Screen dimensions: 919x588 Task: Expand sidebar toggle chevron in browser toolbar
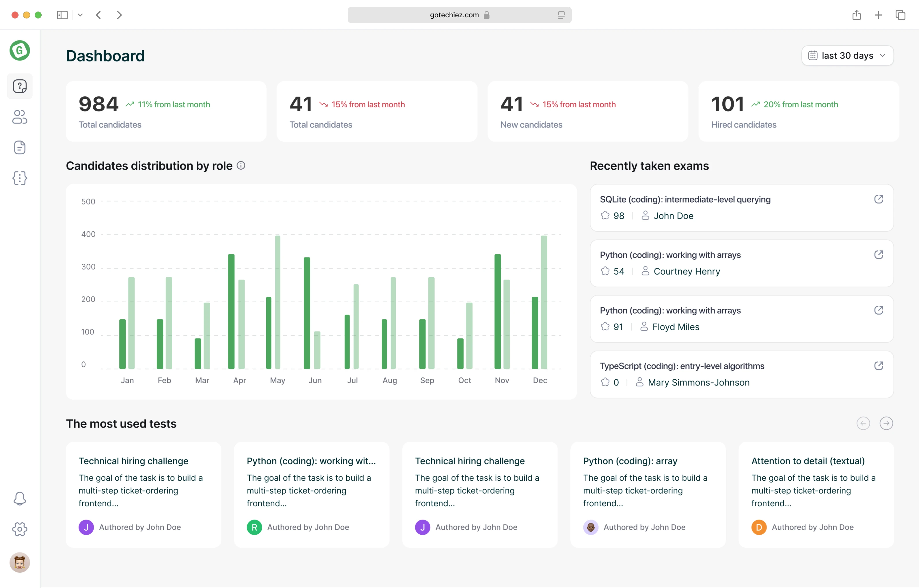pyautogui.click(x=80, y=15)
